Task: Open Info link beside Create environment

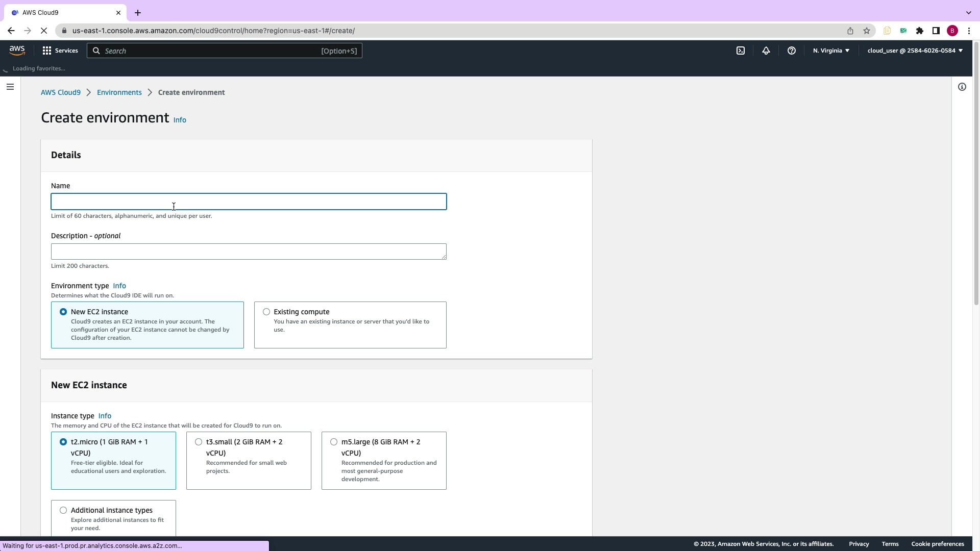Action: pos(180,120)
